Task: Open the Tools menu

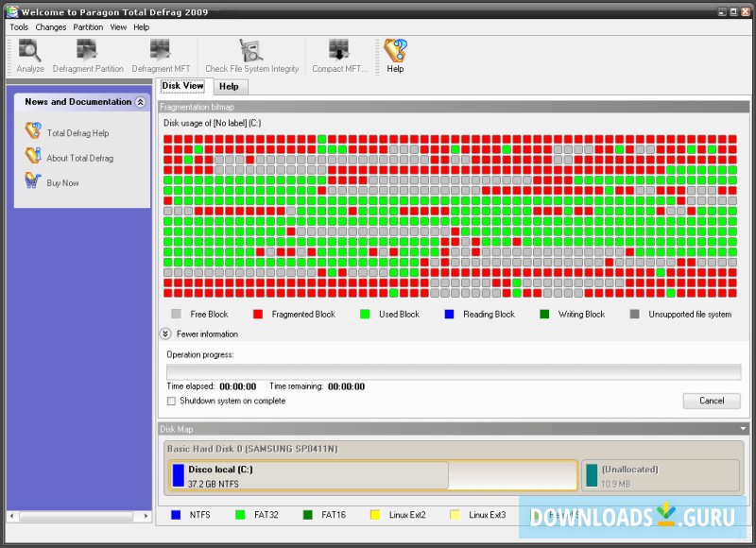Action: coord(19,27)
